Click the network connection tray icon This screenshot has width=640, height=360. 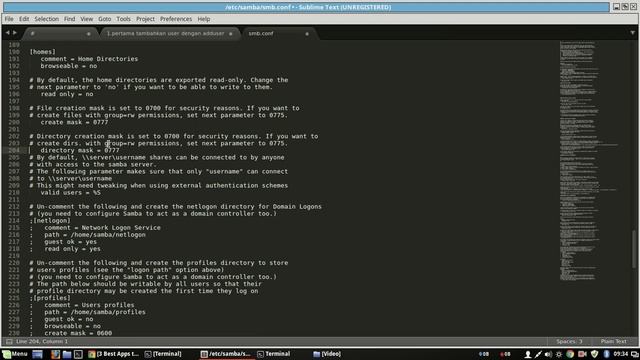[x=538, y=354]
